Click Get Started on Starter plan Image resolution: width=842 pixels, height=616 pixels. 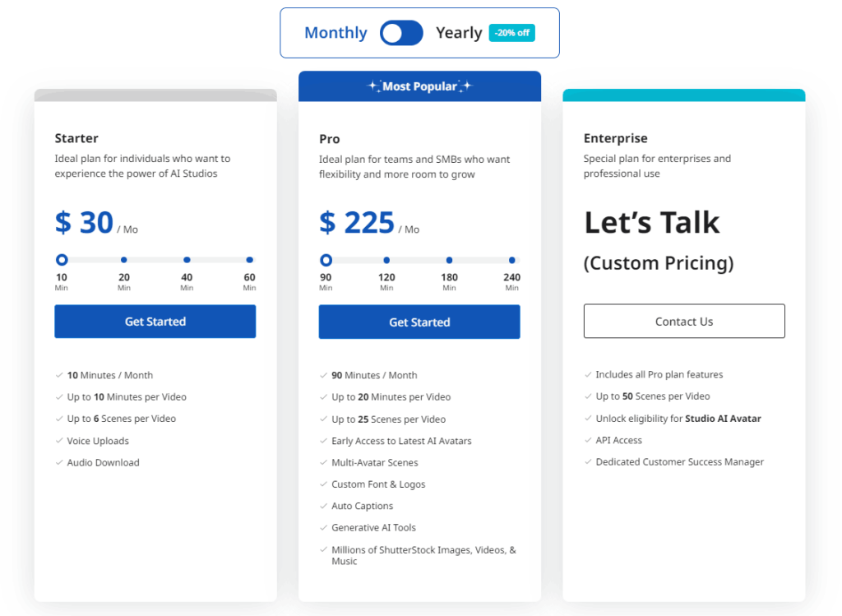coord(155,322)
